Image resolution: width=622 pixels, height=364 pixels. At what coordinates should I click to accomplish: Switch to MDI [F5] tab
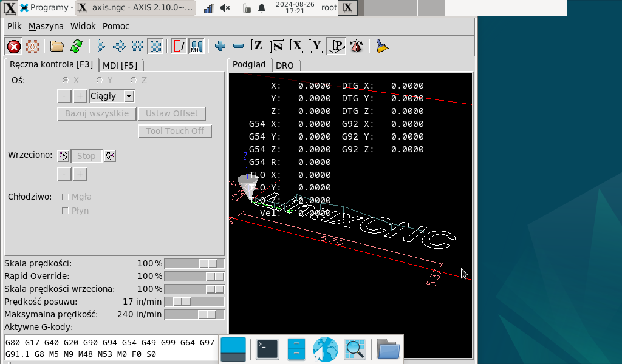tap(120, 66)
